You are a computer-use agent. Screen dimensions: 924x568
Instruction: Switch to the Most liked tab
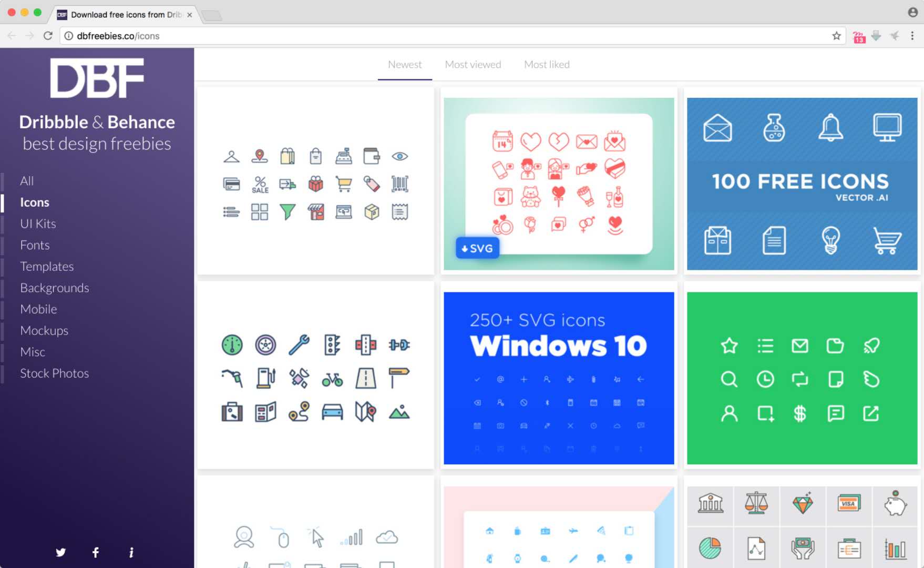point(547,65)
